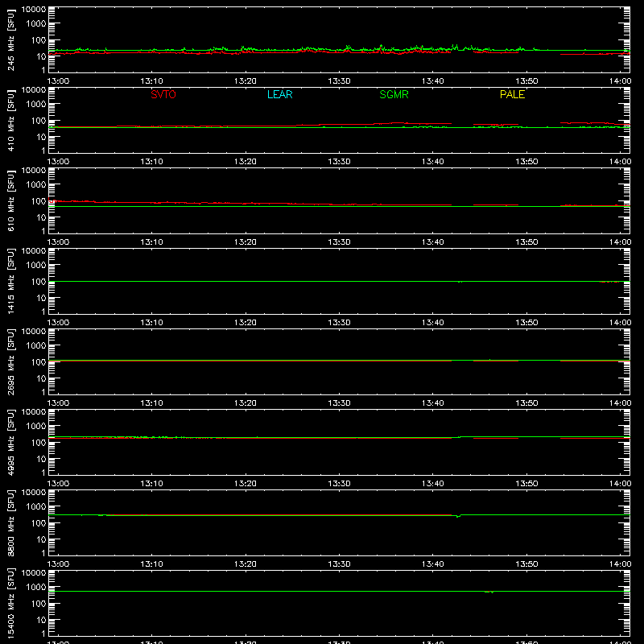
Task: Click the 10 y-axis label of 2695 MHz plot
Action: [x=42, y=378]
